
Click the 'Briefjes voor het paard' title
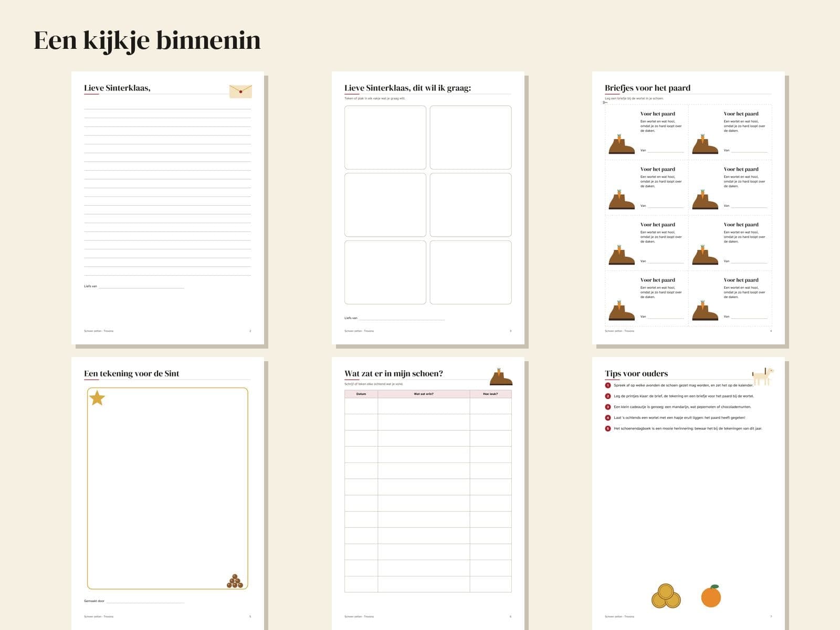(647, 88)
